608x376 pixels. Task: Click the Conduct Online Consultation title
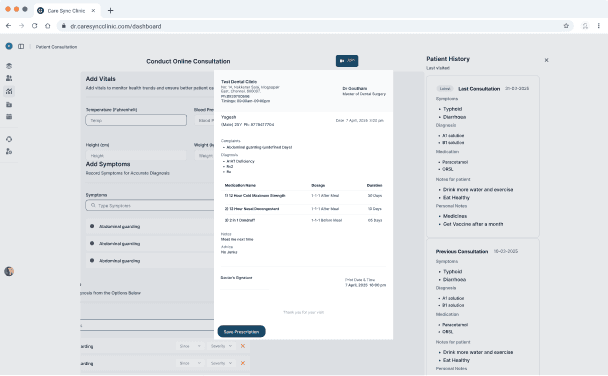coord(188,61)
